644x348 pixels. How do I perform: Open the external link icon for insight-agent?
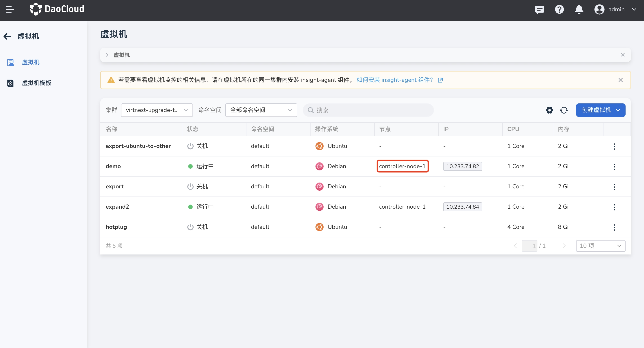(x=440, y=80)
